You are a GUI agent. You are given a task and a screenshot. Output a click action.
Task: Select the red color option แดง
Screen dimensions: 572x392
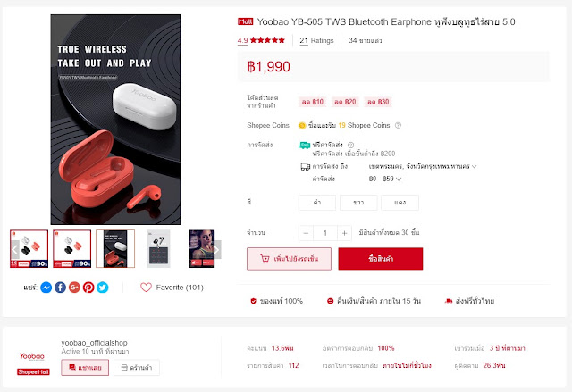[x=400, y=203]
